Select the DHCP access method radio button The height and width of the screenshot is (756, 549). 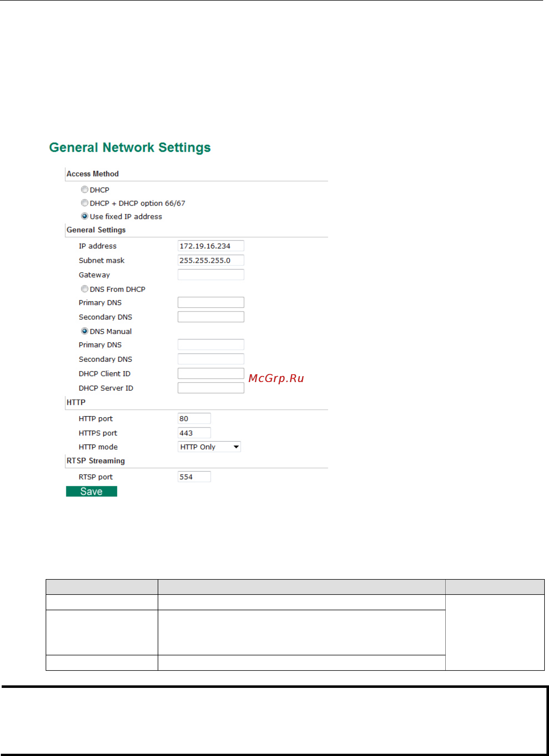tap(85, 189)
